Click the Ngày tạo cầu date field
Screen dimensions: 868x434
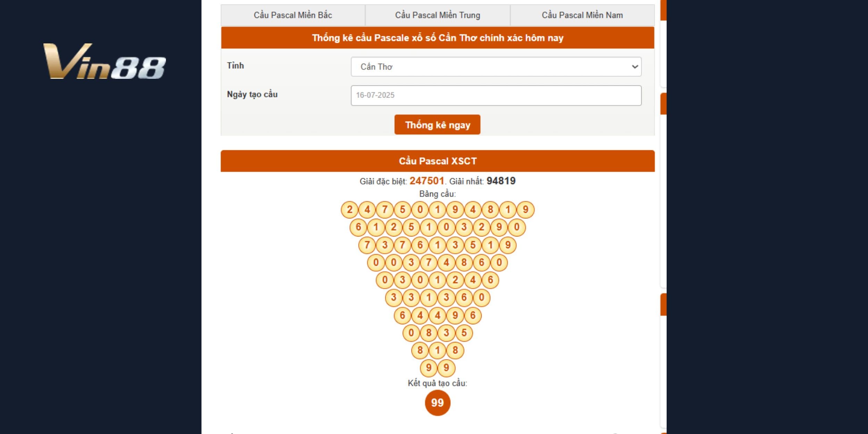[x=496, y=95]
